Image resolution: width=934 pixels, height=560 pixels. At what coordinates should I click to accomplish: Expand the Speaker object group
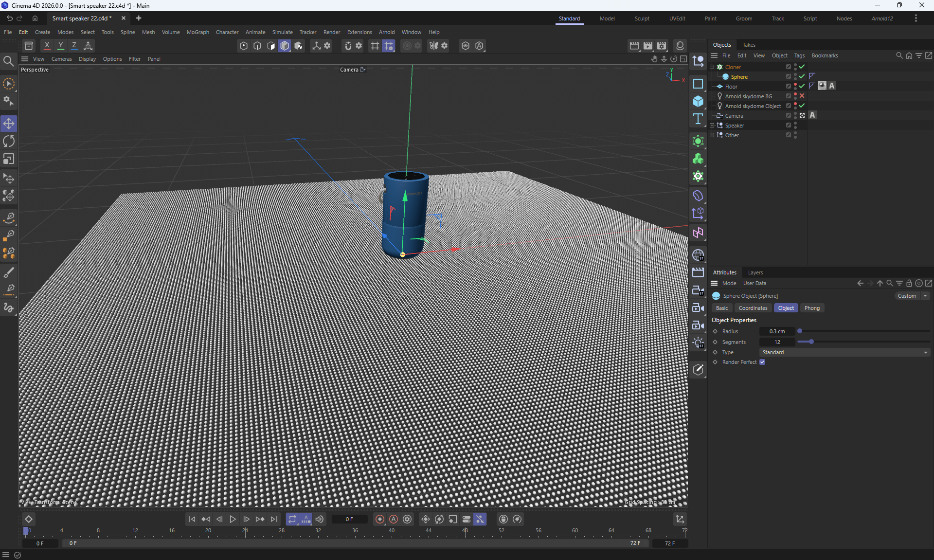click(x=712, y=126)
